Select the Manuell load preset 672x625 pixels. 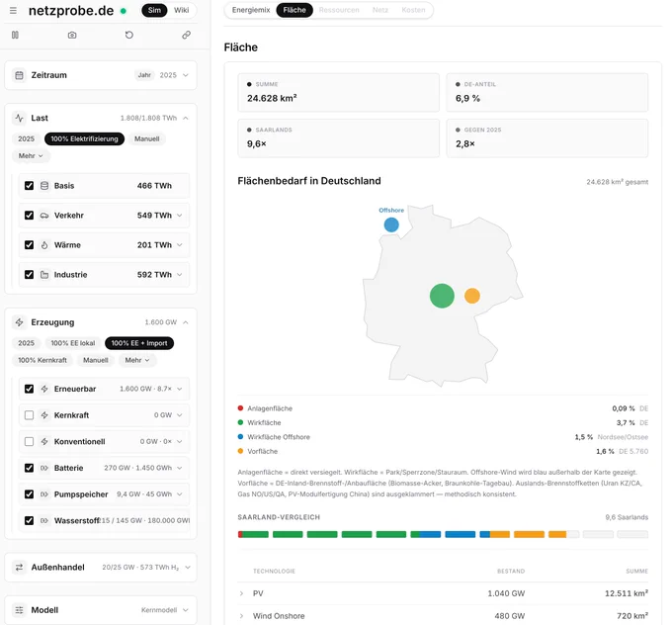click(x=147, y=139)
